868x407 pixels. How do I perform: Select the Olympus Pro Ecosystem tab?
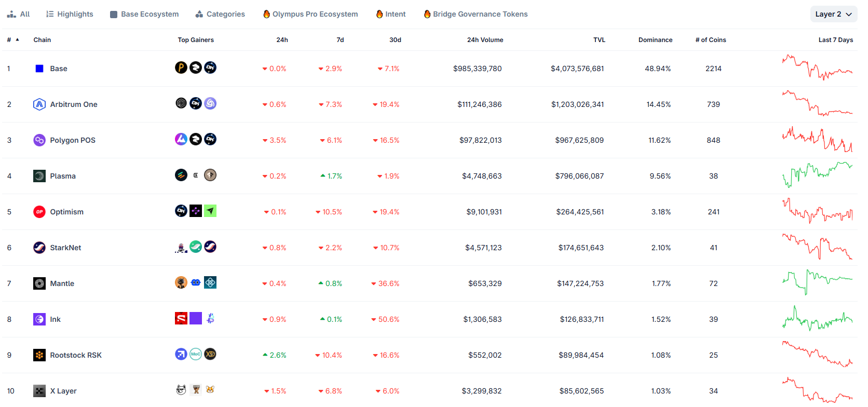[x=310, y=14]
